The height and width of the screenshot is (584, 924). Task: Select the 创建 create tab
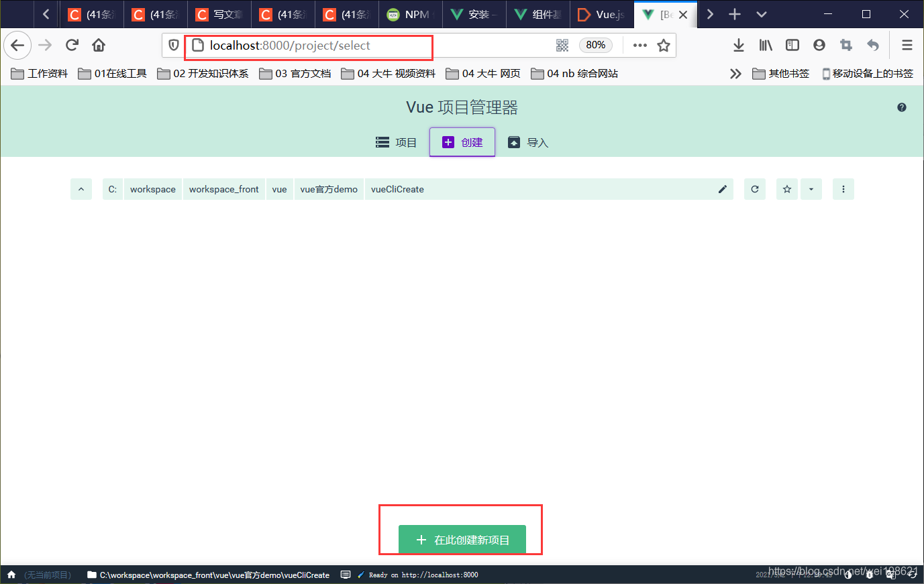462,142
